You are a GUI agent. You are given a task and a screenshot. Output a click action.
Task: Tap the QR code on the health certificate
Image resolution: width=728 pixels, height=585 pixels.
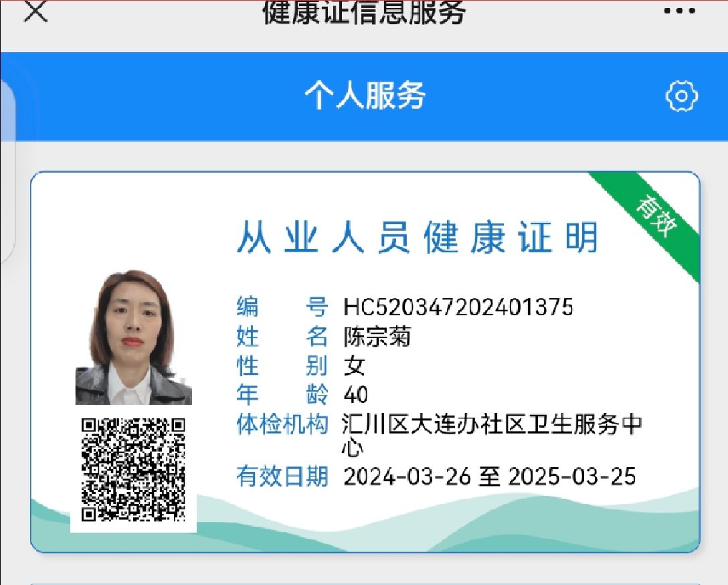(x=133, y=470)
